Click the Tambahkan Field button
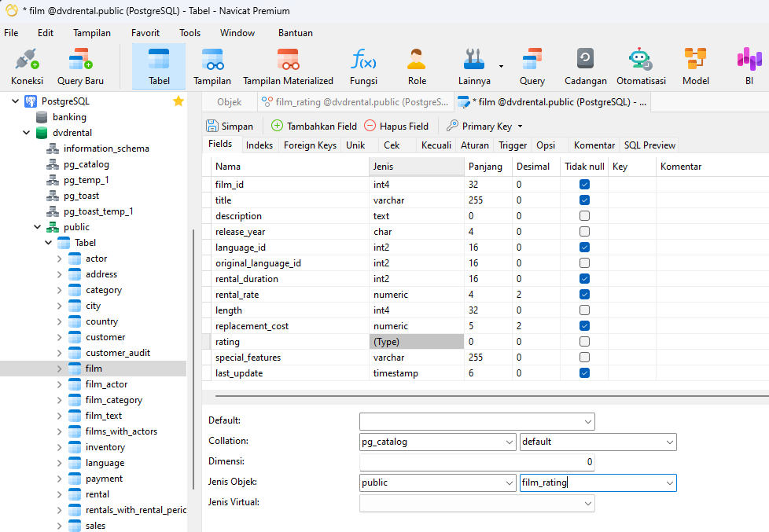 314,126
